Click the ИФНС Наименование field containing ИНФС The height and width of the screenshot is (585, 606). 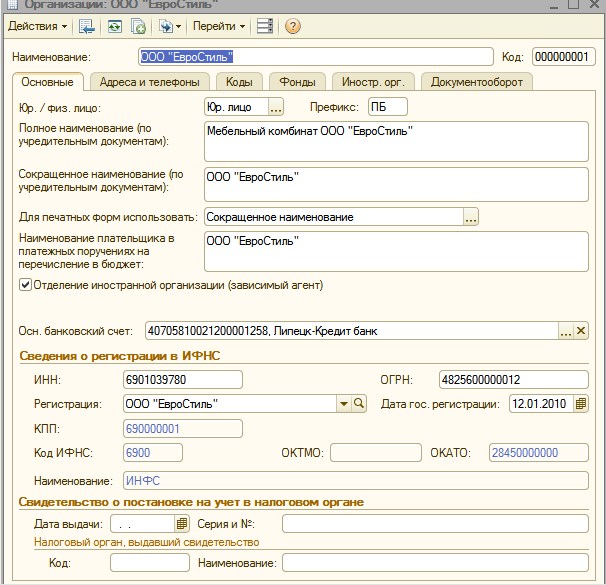(356, 481)
